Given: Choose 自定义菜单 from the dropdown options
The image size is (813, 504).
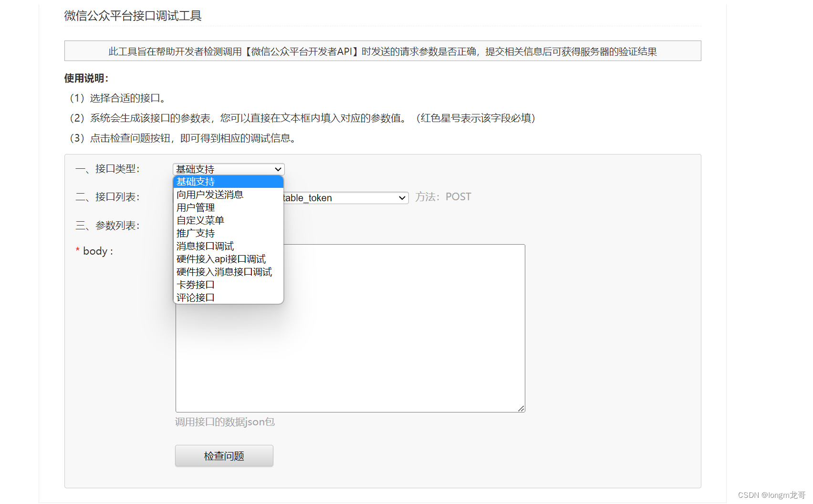Looking at the screenshot, I should click(229, 220).
